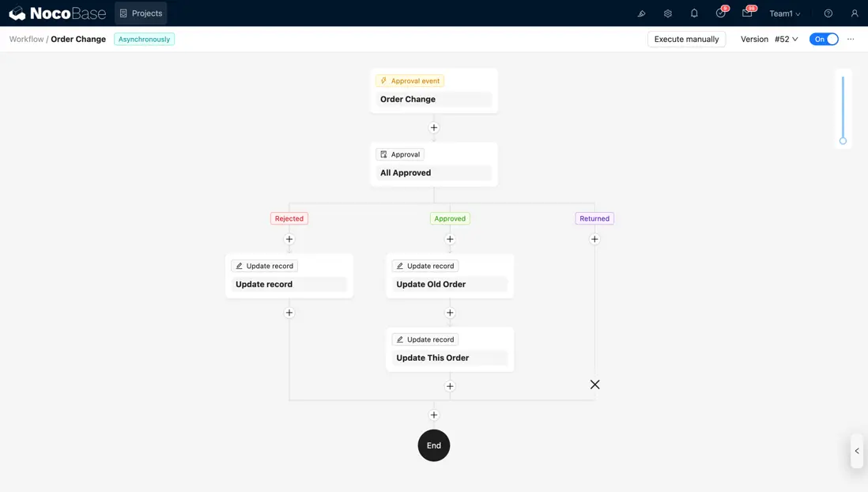
Task: Open pending approvals with badge 9
Action: (719, 13)
